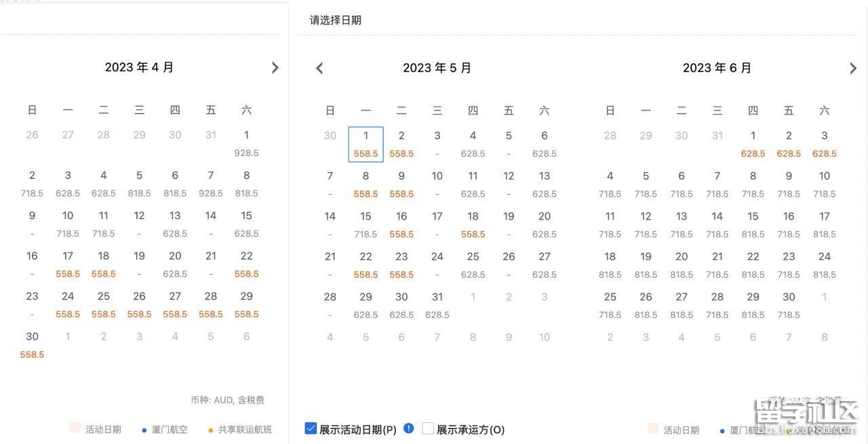Image resolution: width=868 pixels, height=444 pixels.
Task: Select May 18 priced 558.5
Action: click(x=473, y=225)
